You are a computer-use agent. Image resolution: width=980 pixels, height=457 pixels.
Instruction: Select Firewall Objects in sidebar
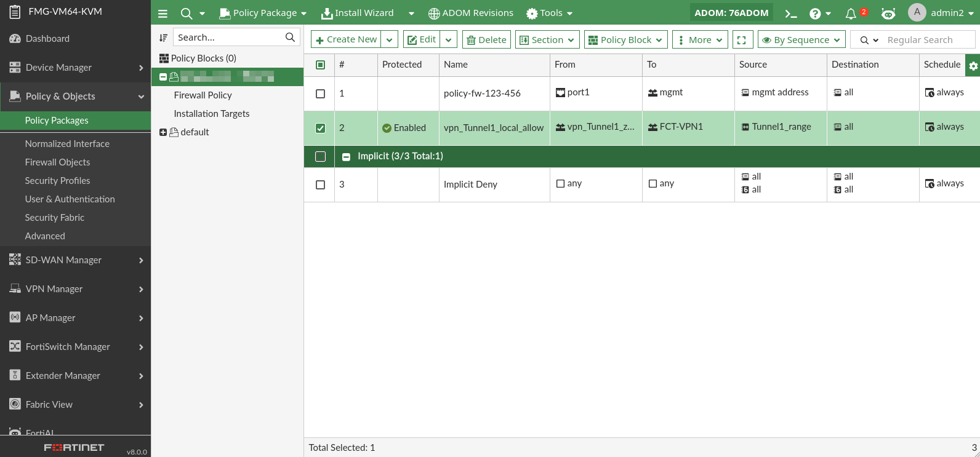coord(57,162)
